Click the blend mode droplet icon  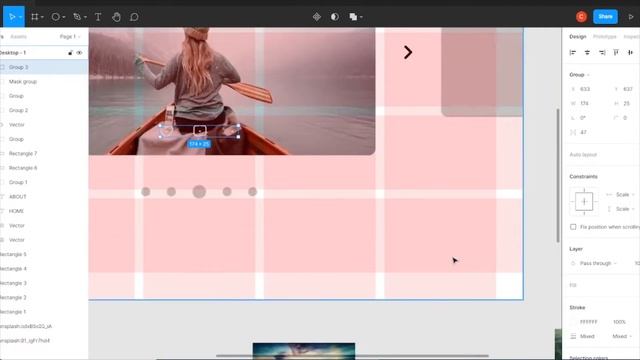573,263
